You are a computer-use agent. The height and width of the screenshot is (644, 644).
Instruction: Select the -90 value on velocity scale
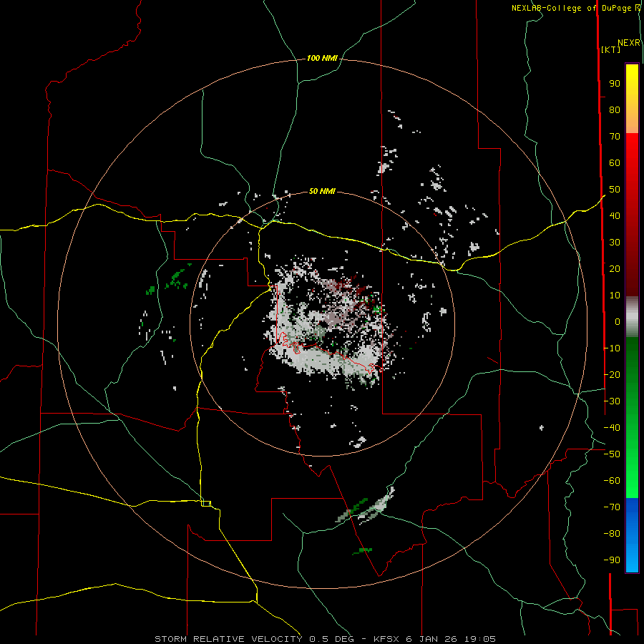612,560
